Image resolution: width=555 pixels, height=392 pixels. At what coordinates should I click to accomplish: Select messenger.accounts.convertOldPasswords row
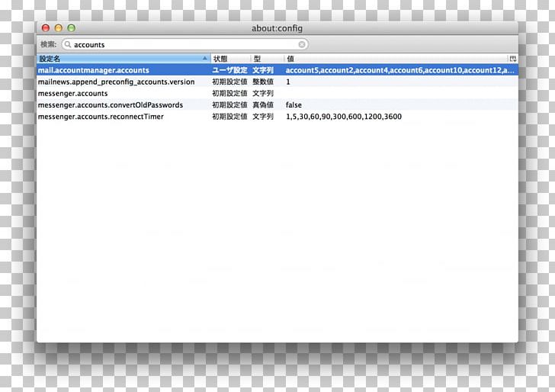[277, 104]
